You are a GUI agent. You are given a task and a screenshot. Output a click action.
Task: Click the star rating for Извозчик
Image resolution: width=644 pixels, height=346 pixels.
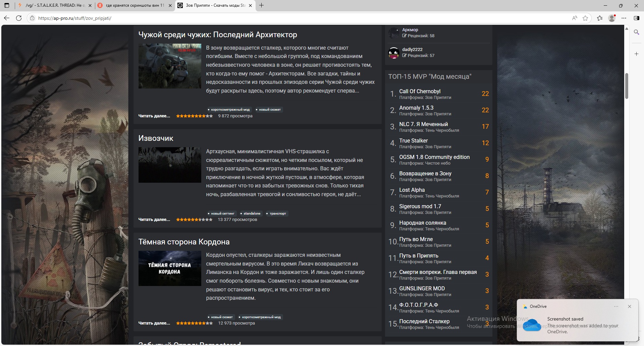pos(195,220)
